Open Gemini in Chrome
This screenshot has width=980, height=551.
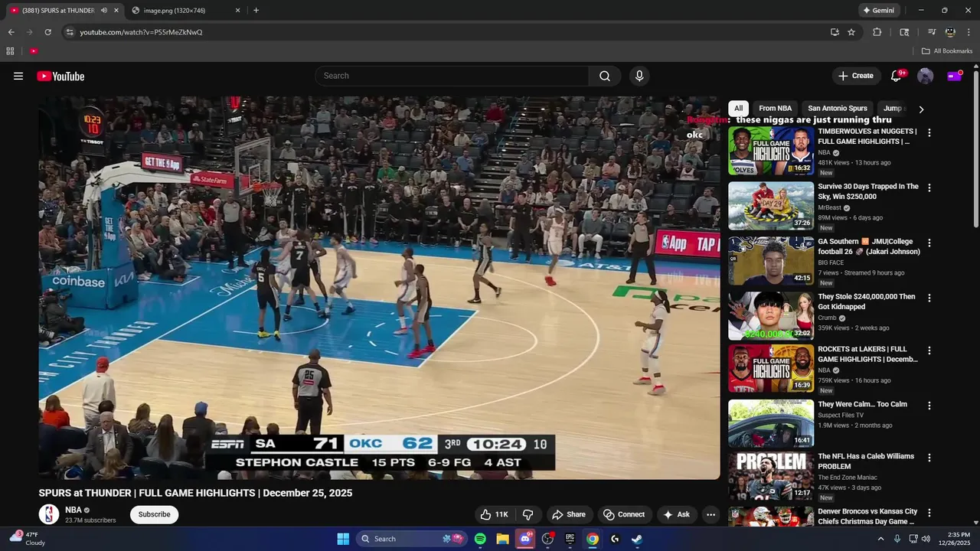click(x=879, y=11)
